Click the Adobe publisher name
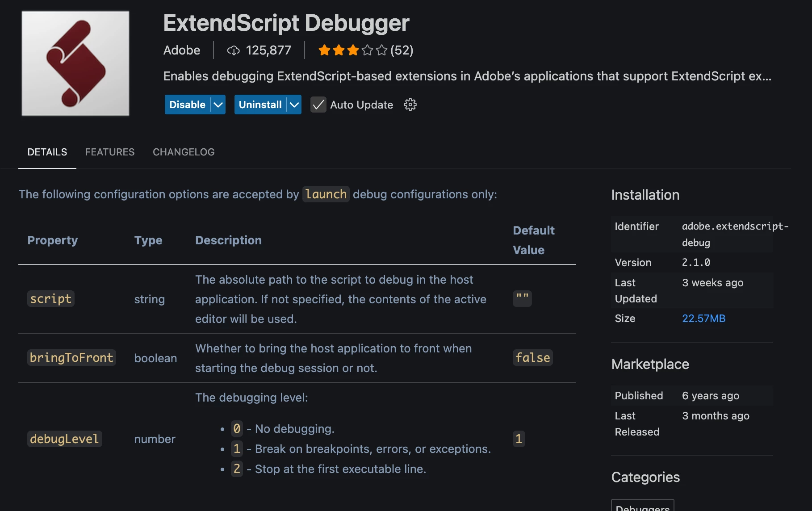Screen dimensions: 812x511 [182, 50]
